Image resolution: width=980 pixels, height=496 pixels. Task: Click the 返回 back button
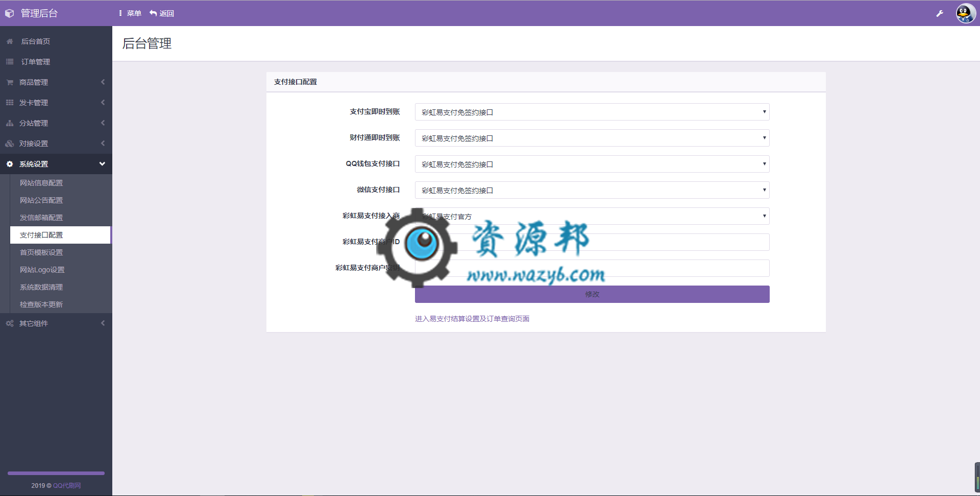(x=162, y=13)
